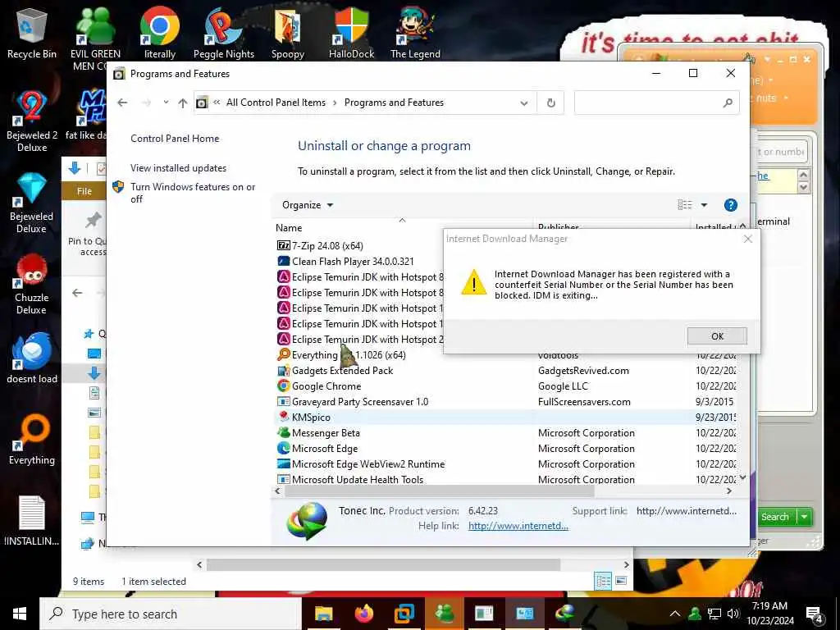Screen dimensions: 840x630
Task: Select the EVIL GREEN MEN desktop shortcut
Action: pos(95,39)
